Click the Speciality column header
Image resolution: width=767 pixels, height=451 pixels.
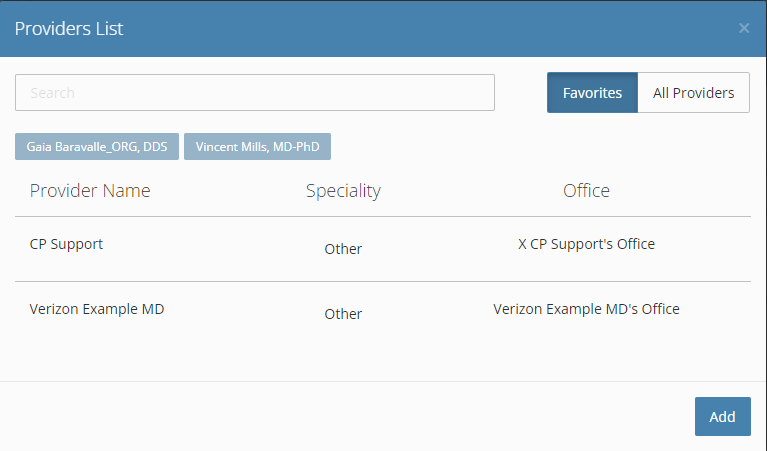[343, 191]
